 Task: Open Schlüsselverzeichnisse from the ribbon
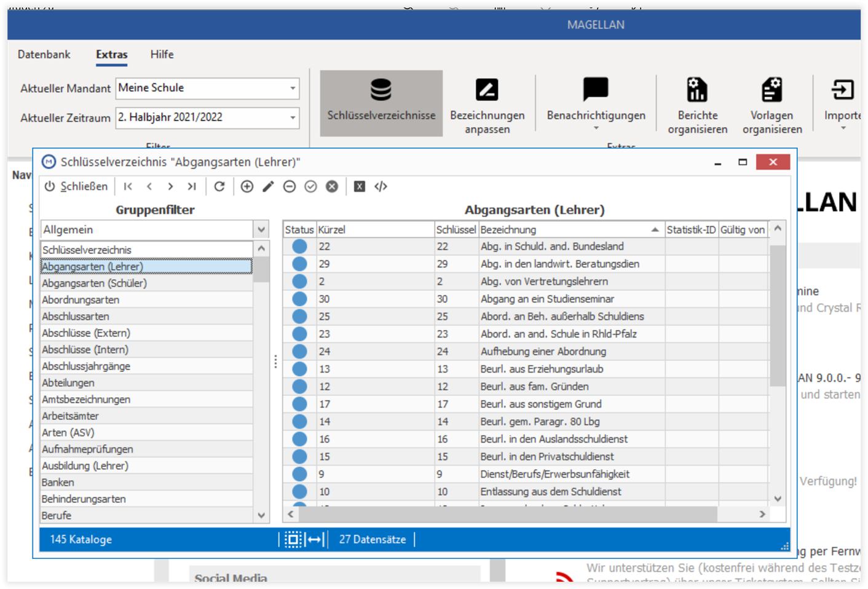click(381, 103)
